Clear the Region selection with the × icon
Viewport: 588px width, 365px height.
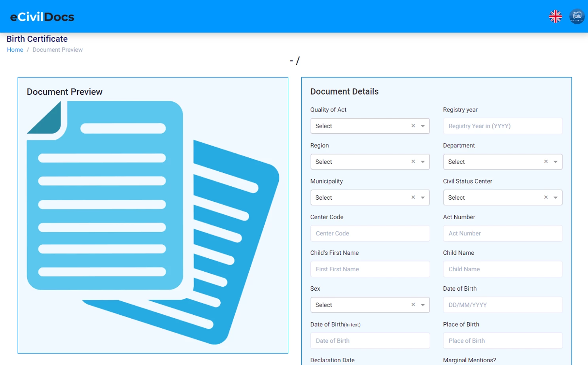[413, 161]
